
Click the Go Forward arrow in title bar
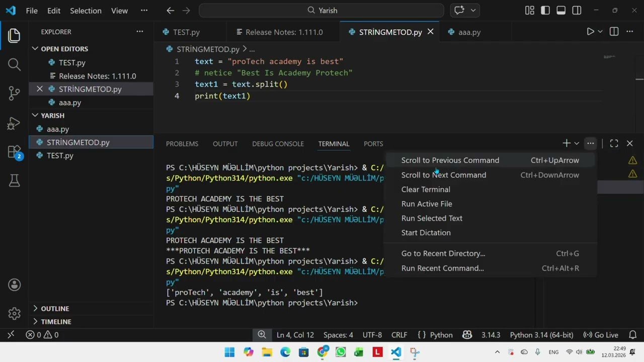[x=186, y=11]
